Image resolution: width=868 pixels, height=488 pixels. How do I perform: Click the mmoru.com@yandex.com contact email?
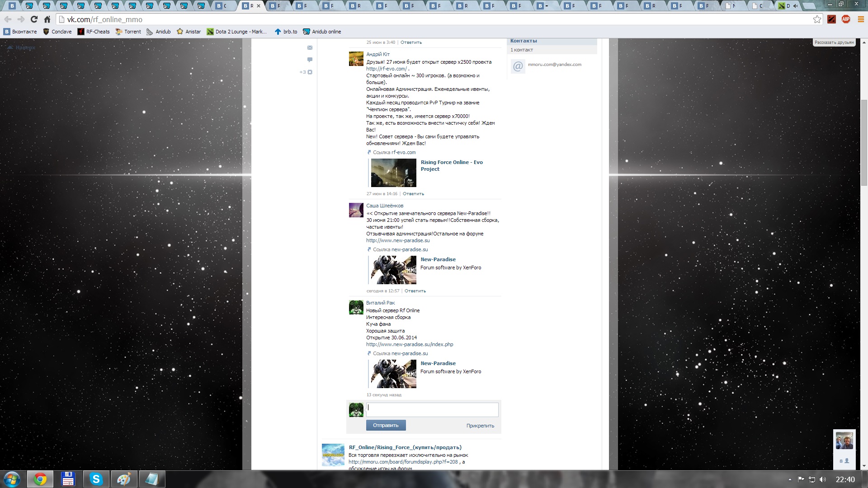pyautogui.click(x=555, y=65)
